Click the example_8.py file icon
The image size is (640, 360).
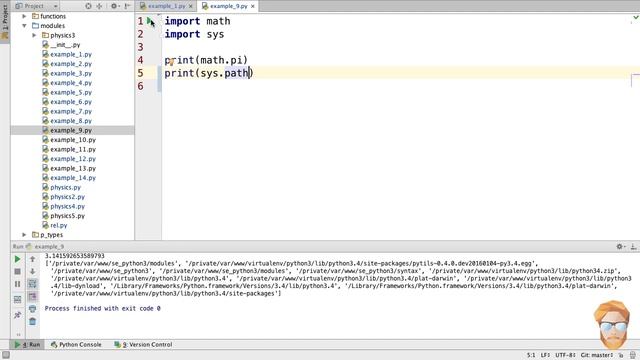[x=45, y=121]
